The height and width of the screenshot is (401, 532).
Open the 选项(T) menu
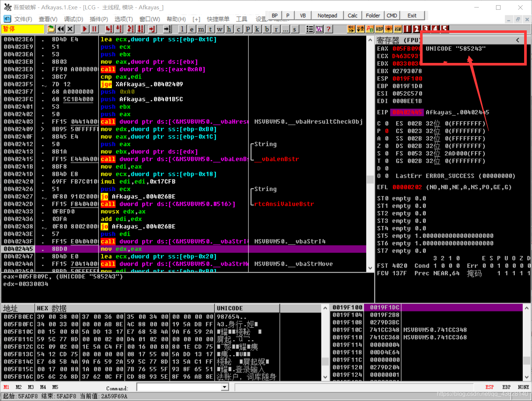124,19
